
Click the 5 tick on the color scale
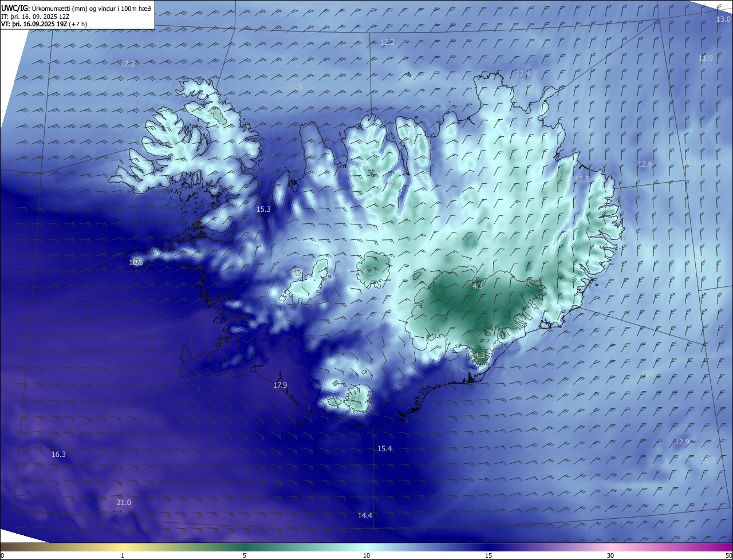coord(245,555)
